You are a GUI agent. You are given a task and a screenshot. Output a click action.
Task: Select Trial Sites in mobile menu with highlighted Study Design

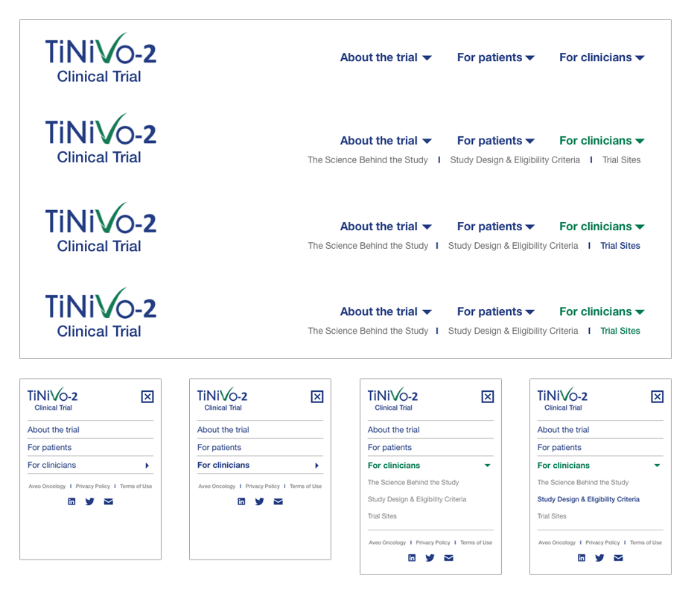[x=552, y=516]
